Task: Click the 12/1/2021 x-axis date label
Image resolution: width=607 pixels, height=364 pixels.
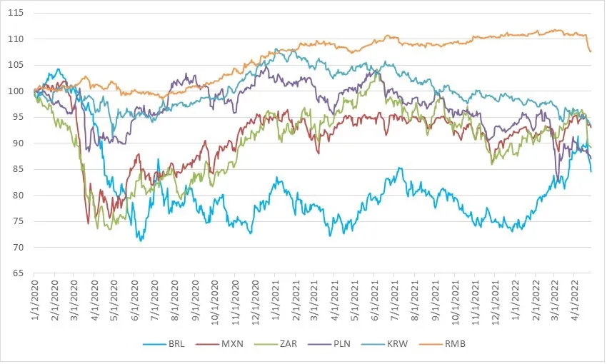Action: pos(493,298)
